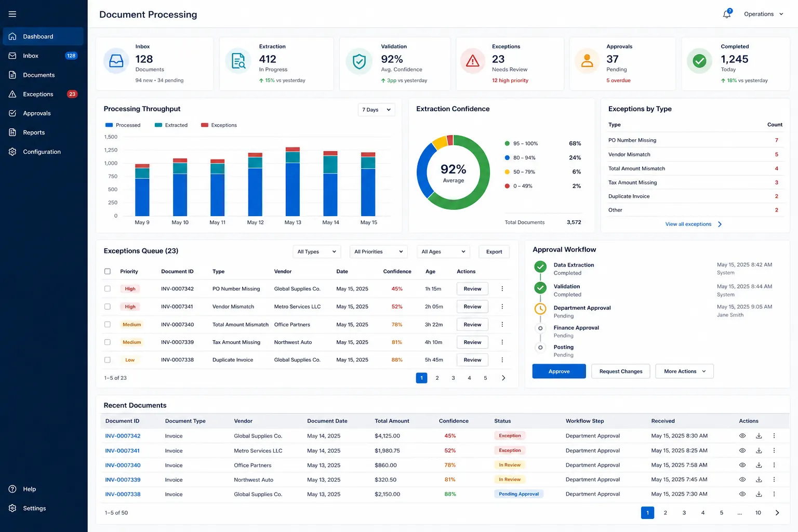The width and height of the screenshot is (798, 532).
Task: Open kebab menu for INV-0007338 in Exceptions Queue
Action: 502,360
